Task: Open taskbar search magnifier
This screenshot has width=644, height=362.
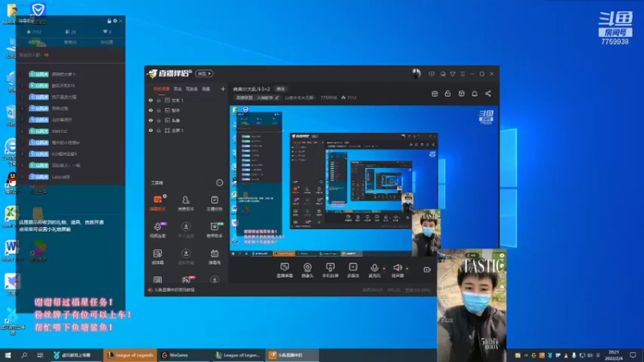Action: tap(24, 355)
